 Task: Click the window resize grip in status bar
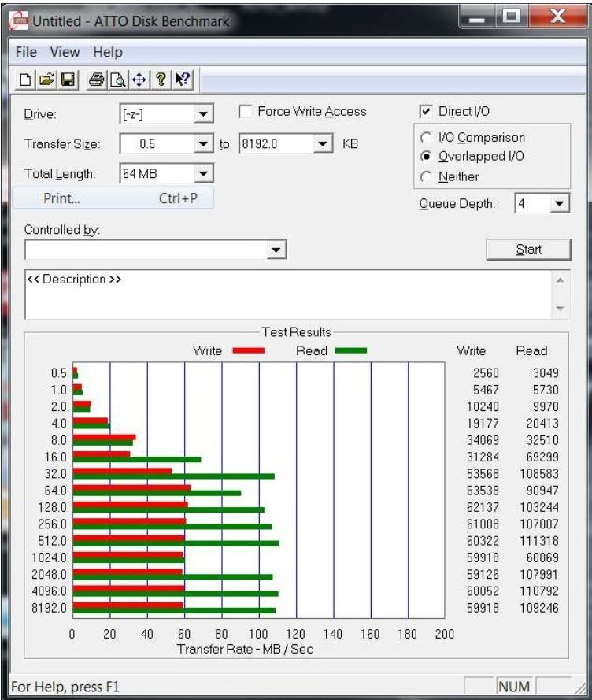click(579, 688)
